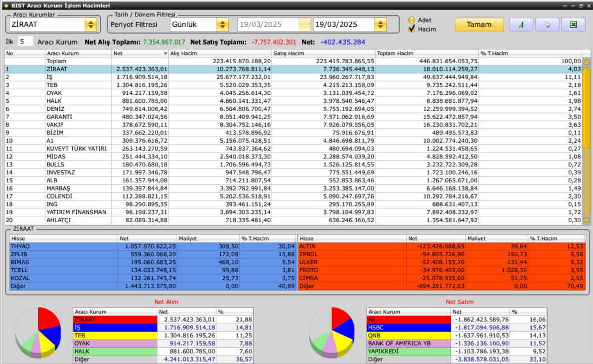Select the HALK row in the broker table

(x=293, y=101)
